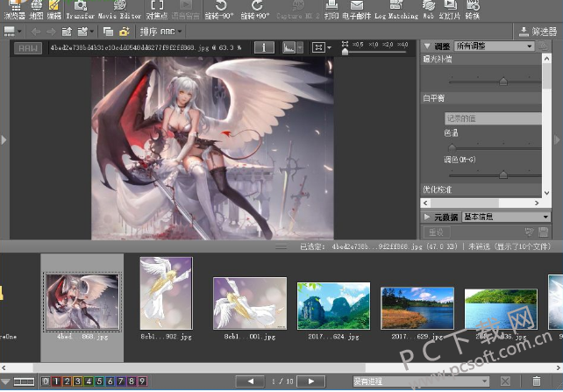Fit image to screen icon
Screen dimensions: 563x392
point(318,47)
